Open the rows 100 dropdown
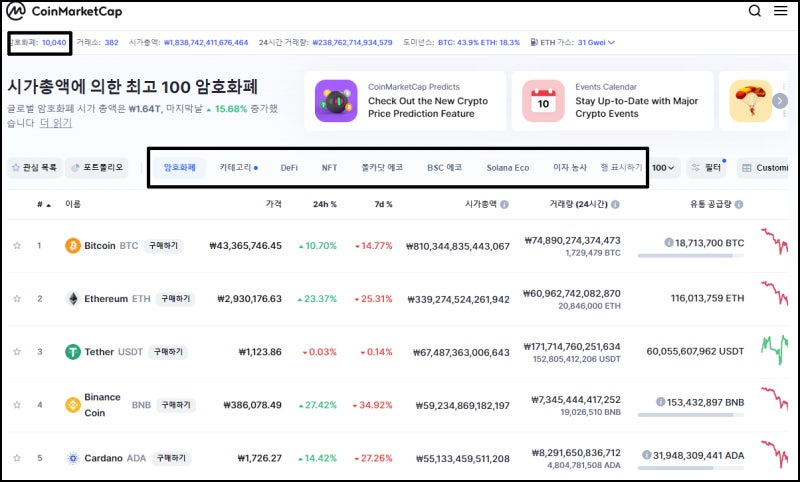The width and height of the screenshot is (800, 482). pyautogui.click(x=663, y=167)
